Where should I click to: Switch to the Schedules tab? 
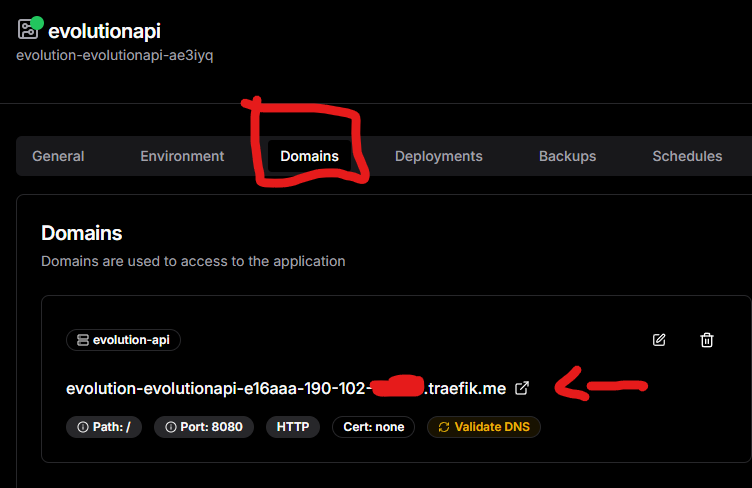[687, 156]
